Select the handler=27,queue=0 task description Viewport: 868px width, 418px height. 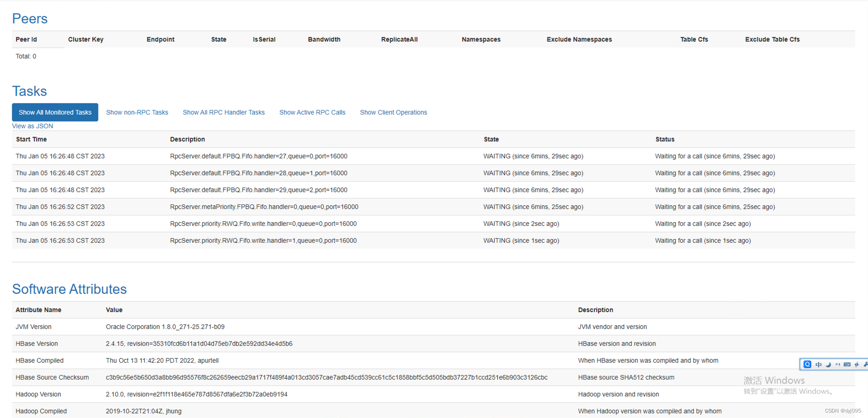[258, 156]
